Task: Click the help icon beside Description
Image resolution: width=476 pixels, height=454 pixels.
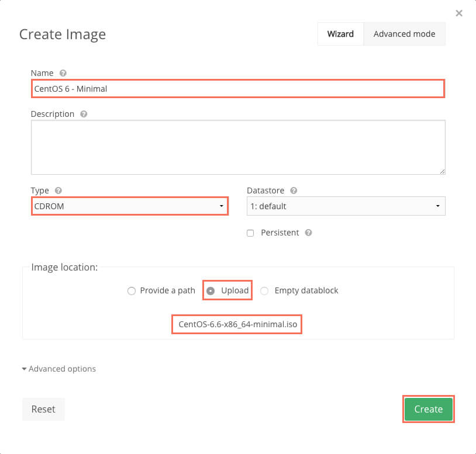Action: click(x=84, y=114)
